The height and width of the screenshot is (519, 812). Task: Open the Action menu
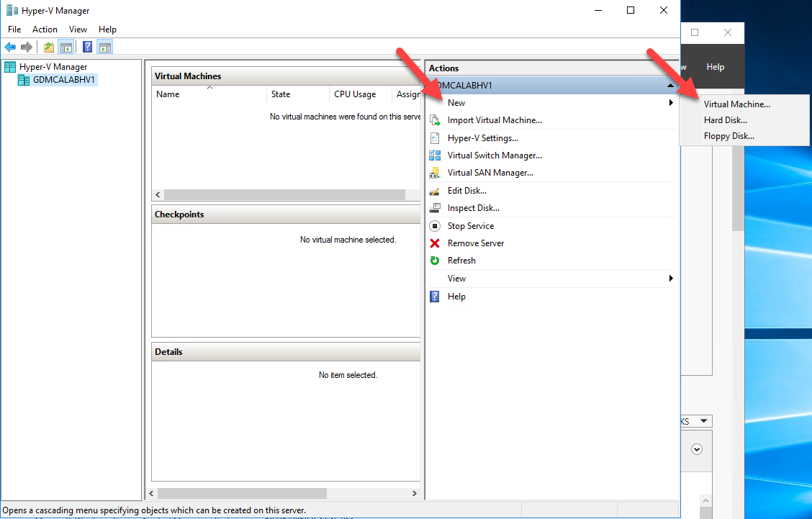click(x=45, y=30)
